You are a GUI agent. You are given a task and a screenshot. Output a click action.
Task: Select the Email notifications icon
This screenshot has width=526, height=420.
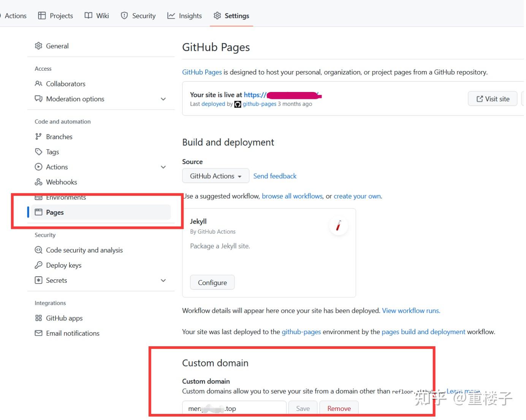pos(38,333)
